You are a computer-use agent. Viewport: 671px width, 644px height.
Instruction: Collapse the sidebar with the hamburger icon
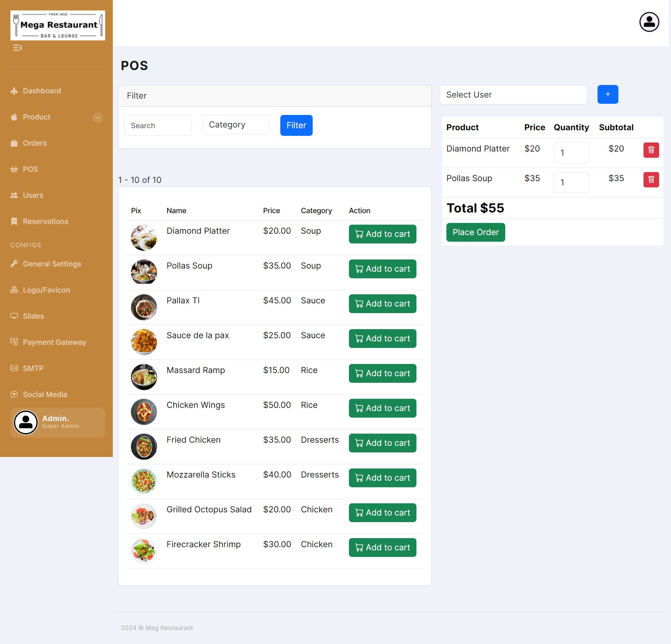[17, 48]
